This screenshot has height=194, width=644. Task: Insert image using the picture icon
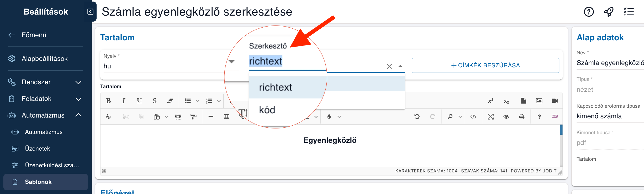539,101
